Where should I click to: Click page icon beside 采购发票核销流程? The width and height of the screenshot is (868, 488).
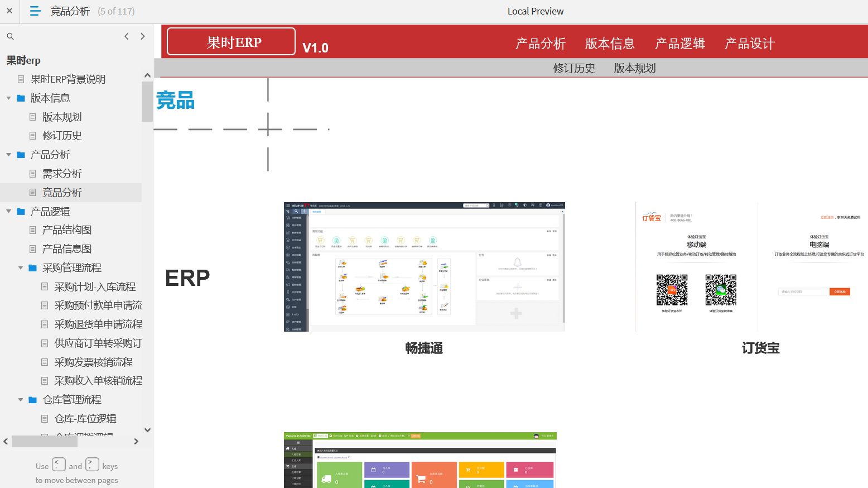(45, 362)
